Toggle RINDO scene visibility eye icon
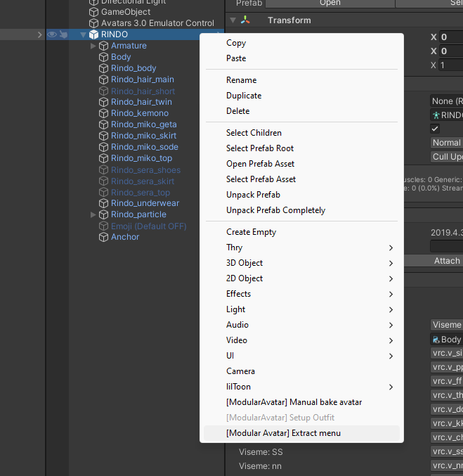 [x=52, y=34]
